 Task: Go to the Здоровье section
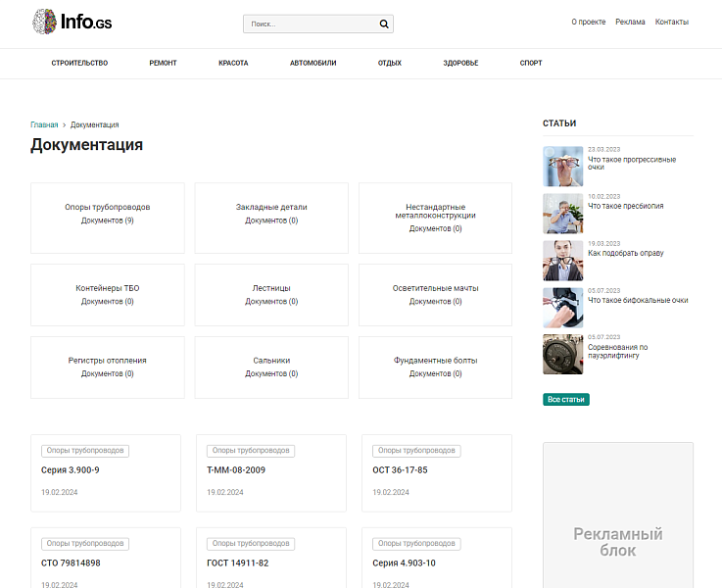(x=460, y=63)
